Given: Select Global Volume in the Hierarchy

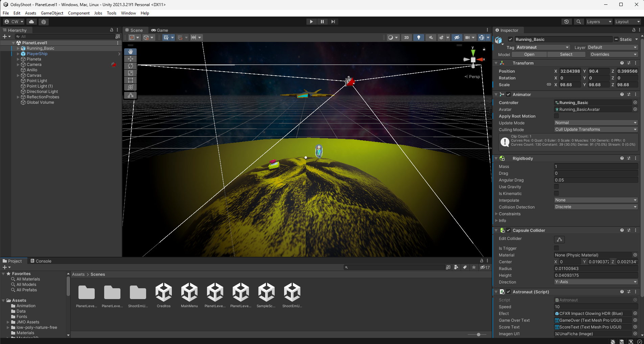Looking at the screenshot, I should tap(40, 102).
